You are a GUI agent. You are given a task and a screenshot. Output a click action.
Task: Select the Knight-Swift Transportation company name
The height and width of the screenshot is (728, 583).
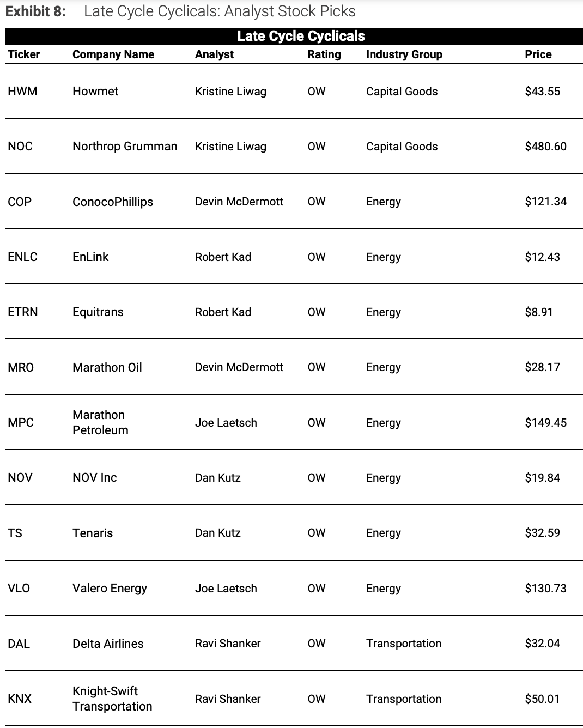pyautogui.click(x=112, y=699)
